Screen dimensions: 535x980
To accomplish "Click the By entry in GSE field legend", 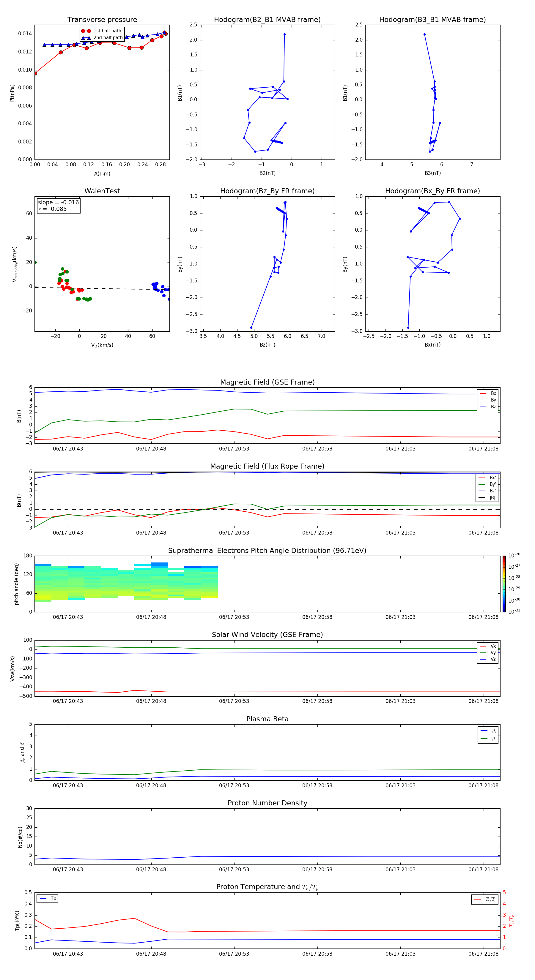I will pyautogui.click(x=488, y=400).
